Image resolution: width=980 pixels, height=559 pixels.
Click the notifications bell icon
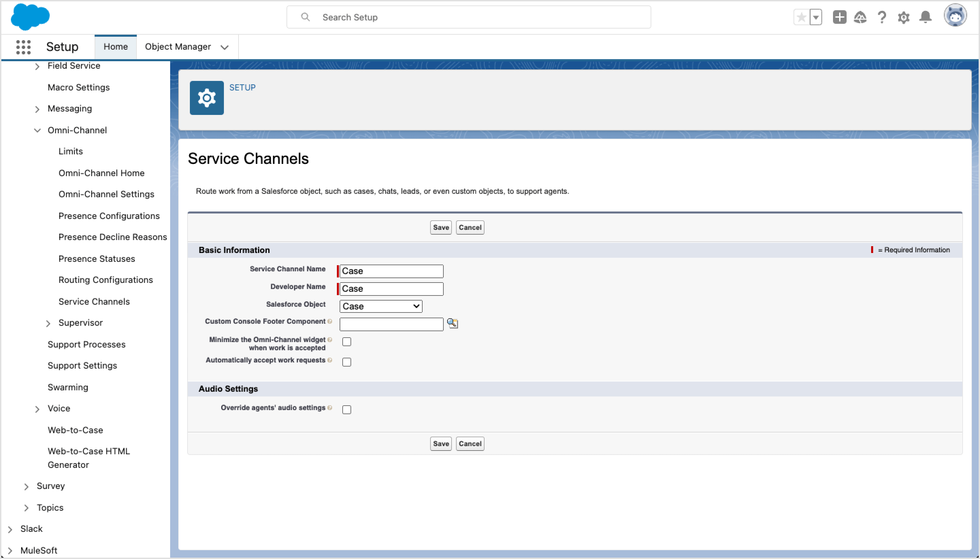[x=926, y=17]
